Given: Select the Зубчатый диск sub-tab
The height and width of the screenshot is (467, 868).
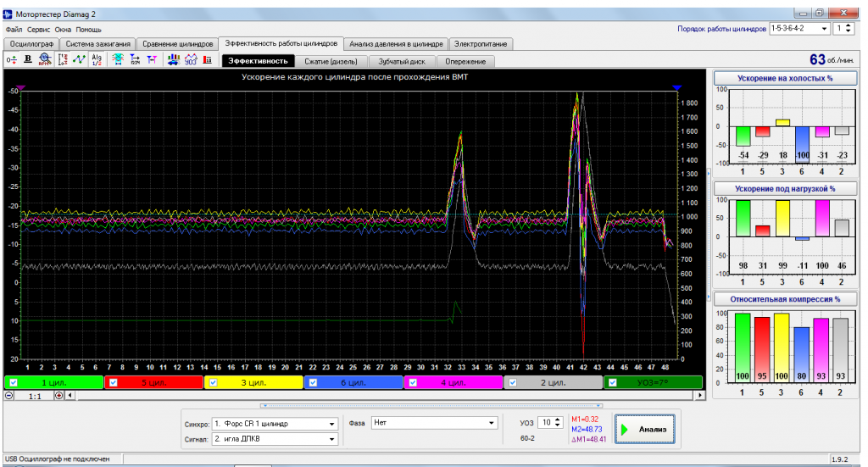Looking at the screenshot, I should pos(402,61).
